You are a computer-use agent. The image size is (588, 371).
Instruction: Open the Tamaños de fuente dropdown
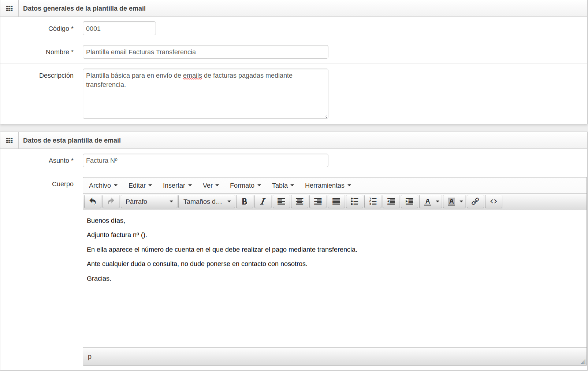tap(207, 201)
